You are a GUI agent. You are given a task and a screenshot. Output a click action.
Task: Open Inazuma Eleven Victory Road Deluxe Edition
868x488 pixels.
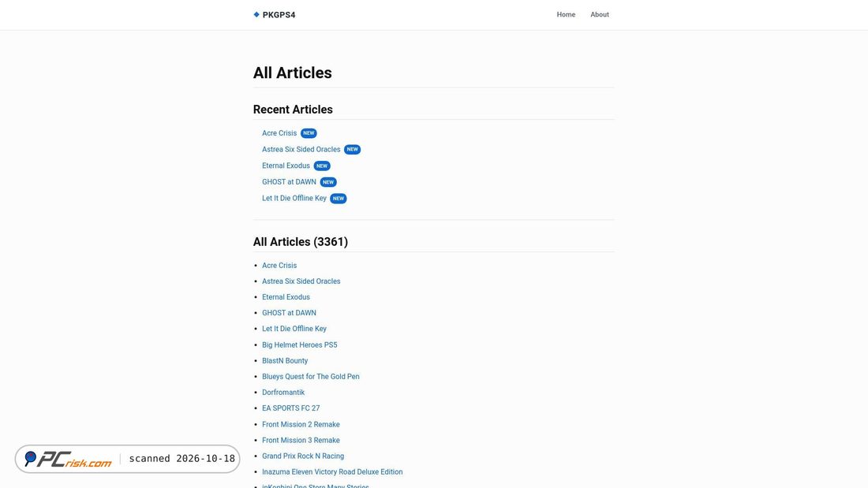(x=332, y=472)
